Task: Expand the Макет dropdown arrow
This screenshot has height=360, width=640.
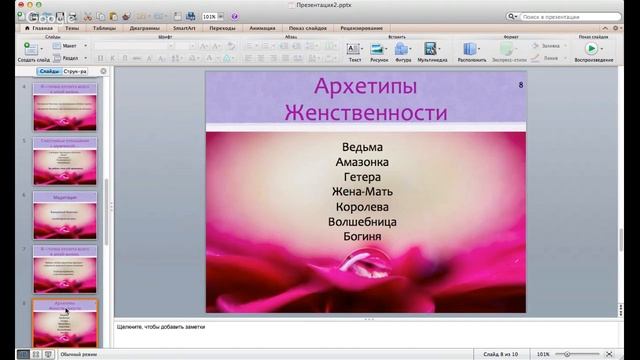Action: pyautogui.click(x=85, y=46)
